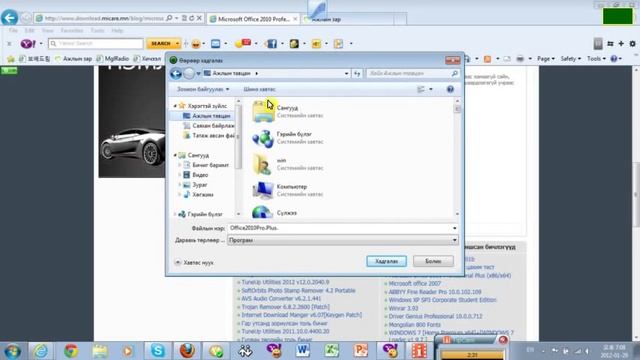Click the address bar previous locations dropdown arrow
This screenshot has height=360, width=640.
(x=346, y=73)
